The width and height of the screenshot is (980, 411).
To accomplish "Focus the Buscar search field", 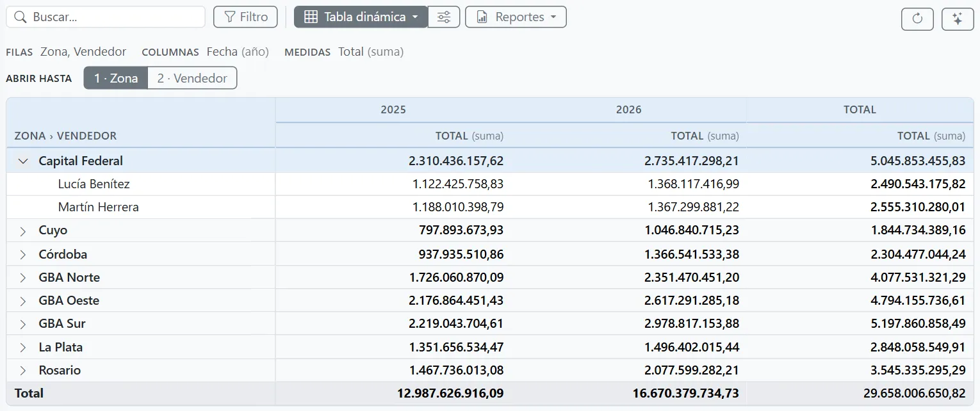I will tap(106, 17).
